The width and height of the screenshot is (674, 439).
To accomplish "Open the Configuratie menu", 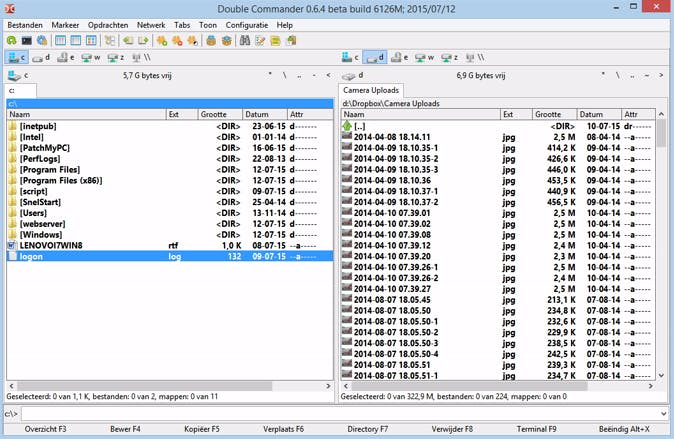I will click(246, 24).
